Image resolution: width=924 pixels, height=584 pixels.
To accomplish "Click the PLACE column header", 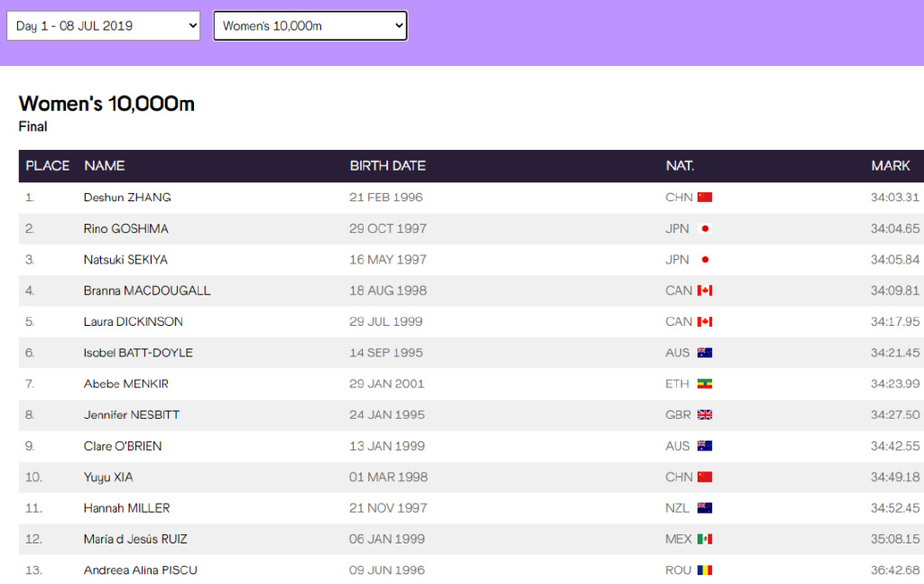I will point(48,166).
